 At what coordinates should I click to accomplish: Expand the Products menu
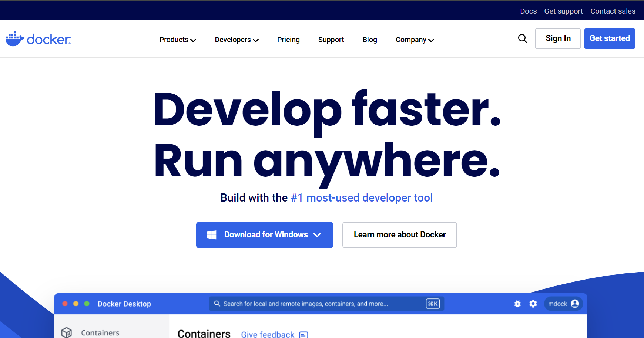(178, 40)
